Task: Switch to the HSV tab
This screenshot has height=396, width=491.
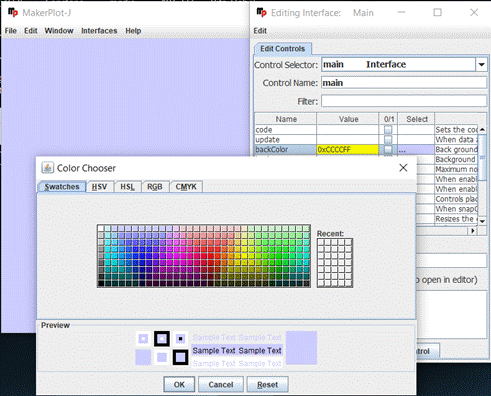Action: 99,187
